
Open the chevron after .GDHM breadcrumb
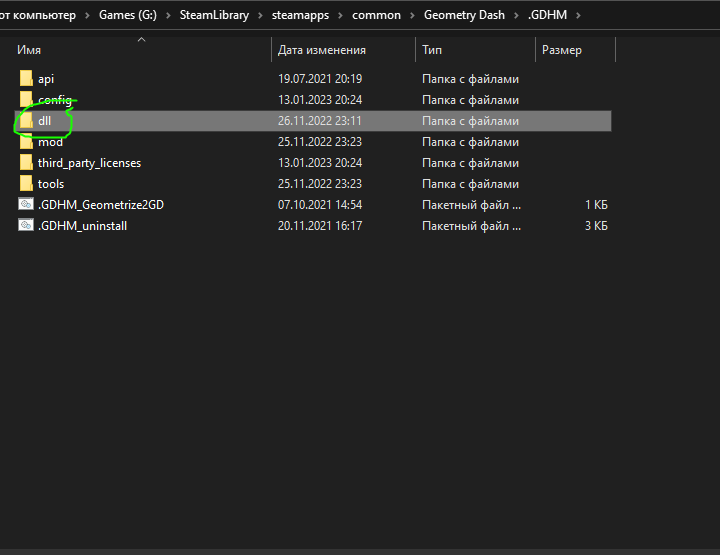(x=578, y=15)
